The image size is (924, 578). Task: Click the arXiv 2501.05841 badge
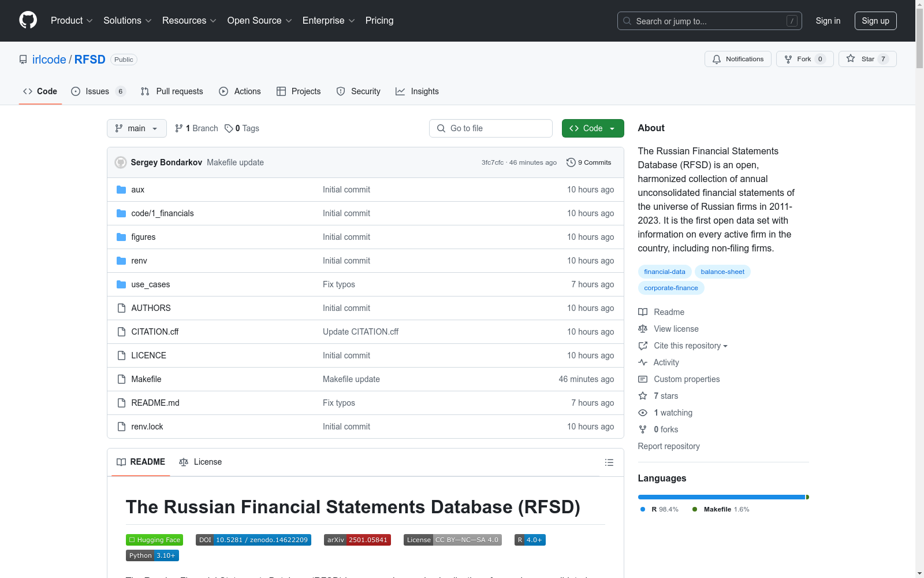(357, 540)
